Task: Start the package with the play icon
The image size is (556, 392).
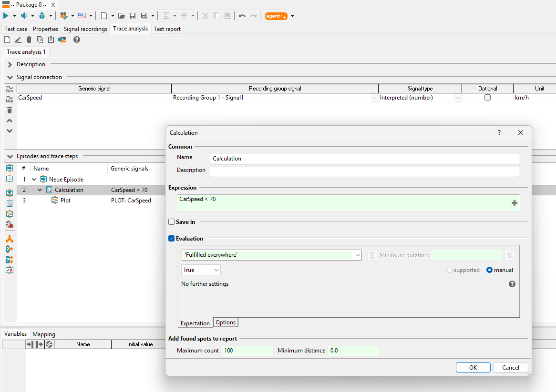Action: tap(6, 16)
